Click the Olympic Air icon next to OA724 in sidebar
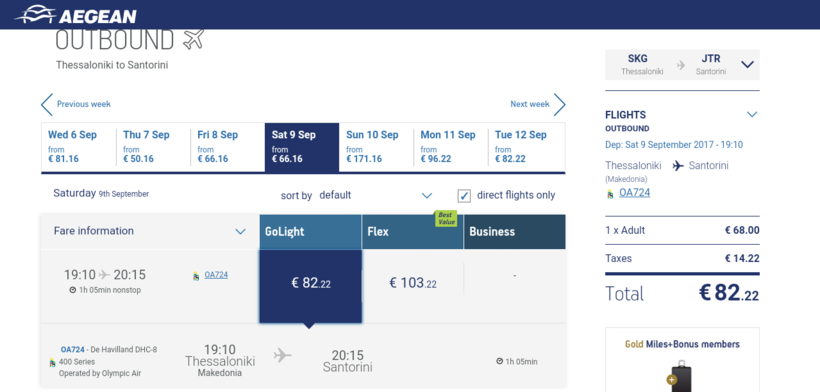The width and height of the screenshot is (820, 392). 610,194
